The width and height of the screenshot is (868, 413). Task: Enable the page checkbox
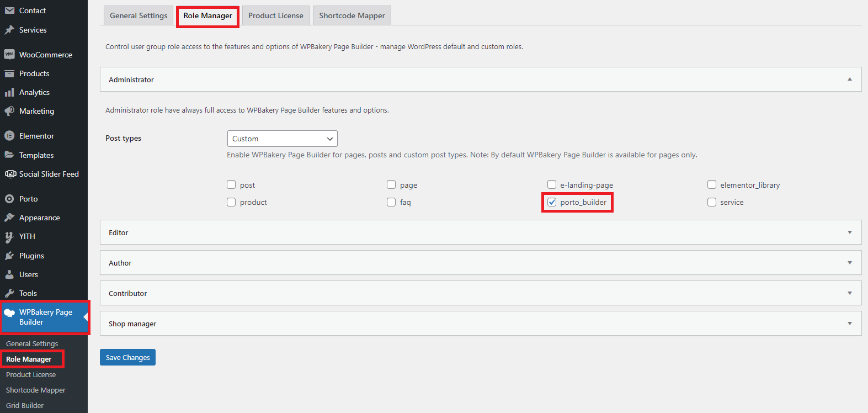pos(391,184)
